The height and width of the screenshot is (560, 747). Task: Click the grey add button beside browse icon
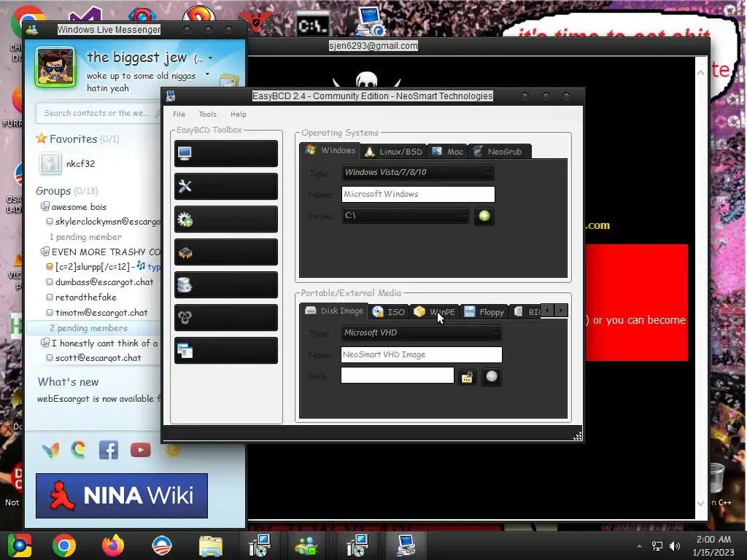491,377
